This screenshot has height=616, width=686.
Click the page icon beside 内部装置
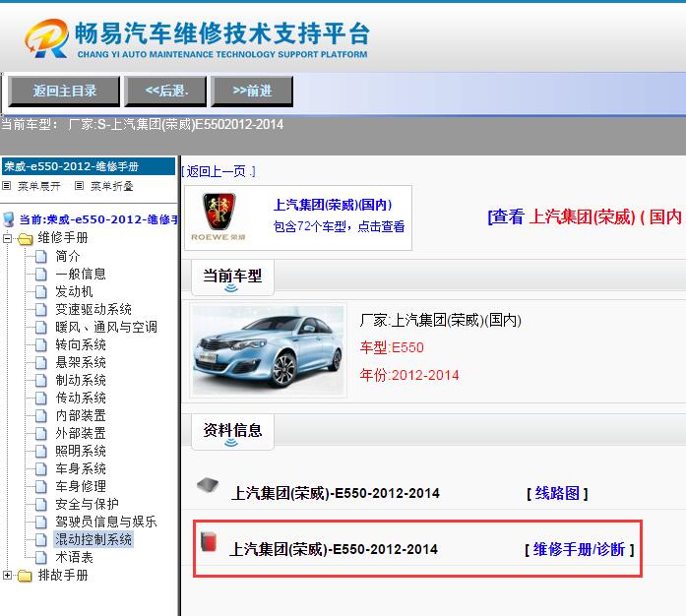tap(41, 416)
